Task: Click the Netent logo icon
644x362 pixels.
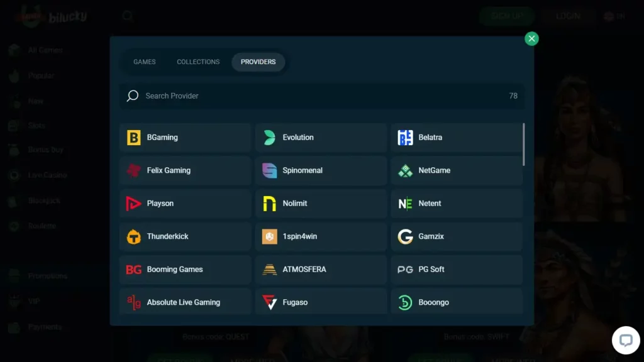Action: click(x=405, y=204)
